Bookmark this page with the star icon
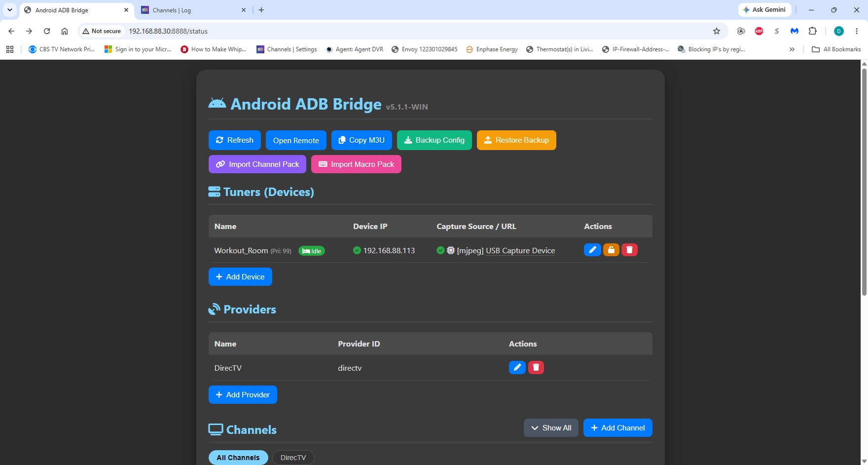Screen dimensions: 868x465 [x=717, y=31]
